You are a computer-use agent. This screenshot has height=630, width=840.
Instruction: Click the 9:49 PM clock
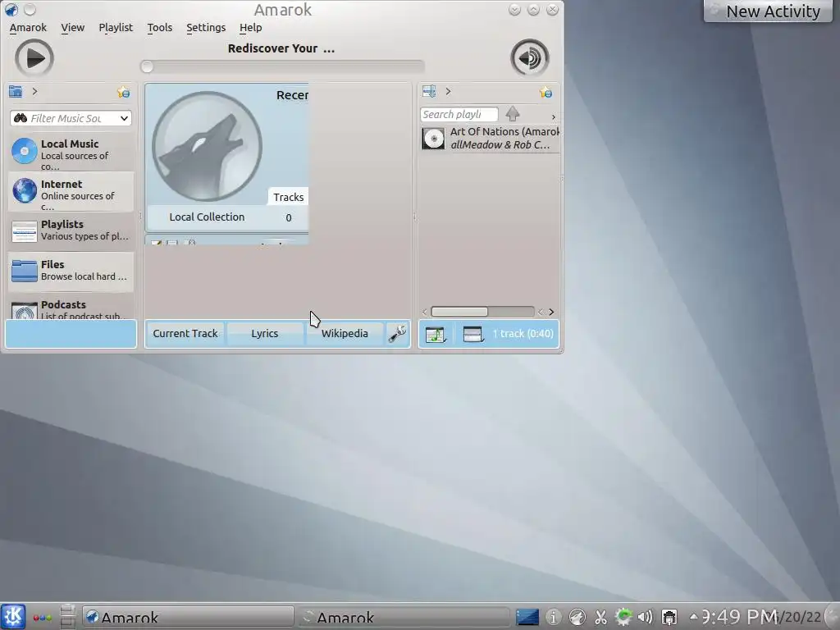click(739, 617)
